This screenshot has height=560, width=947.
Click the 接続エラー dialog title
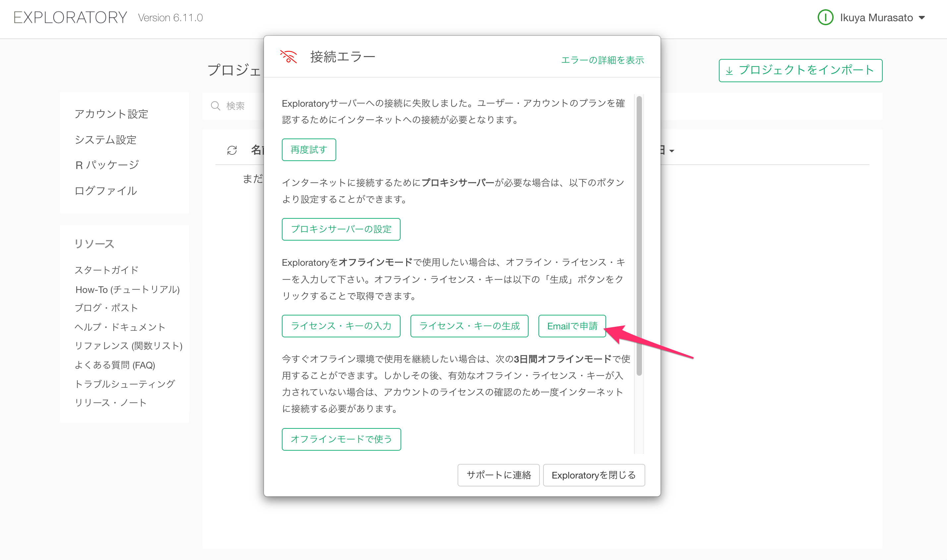coord(343,57)
